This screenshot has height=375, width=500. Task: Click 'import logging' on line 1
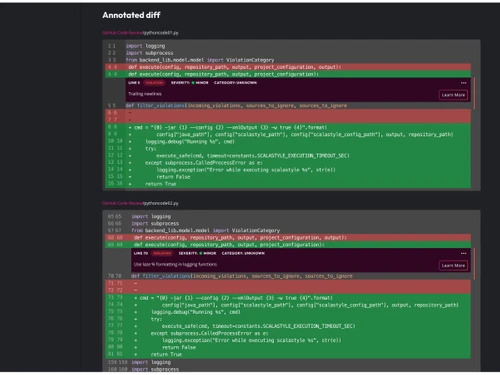145,46
